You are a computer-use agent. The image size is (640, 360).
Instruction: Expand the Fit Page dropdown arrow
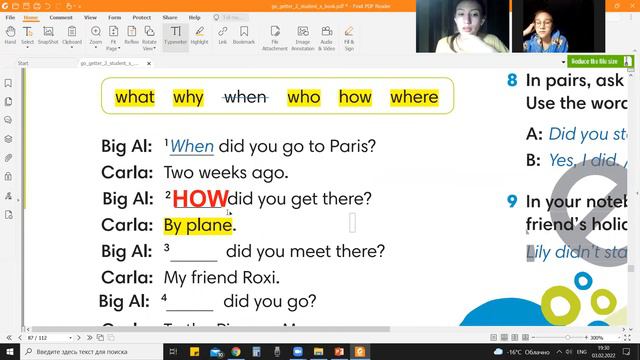118,49
